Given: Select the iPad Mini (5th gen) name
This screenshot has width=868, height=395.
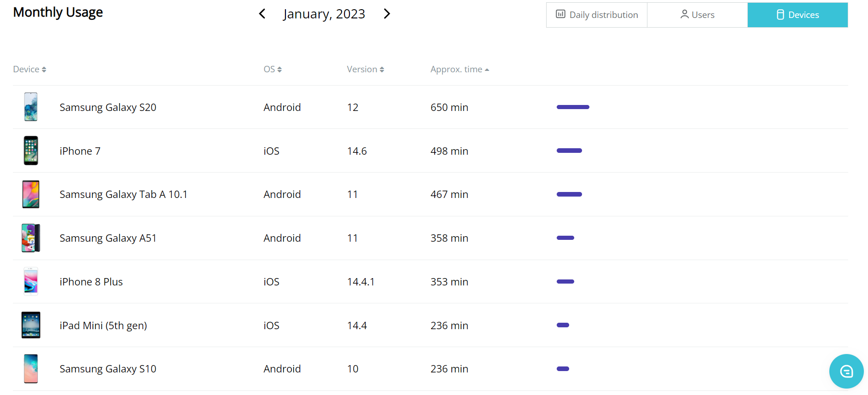Looking at the screenshot, I should [103, 325].
